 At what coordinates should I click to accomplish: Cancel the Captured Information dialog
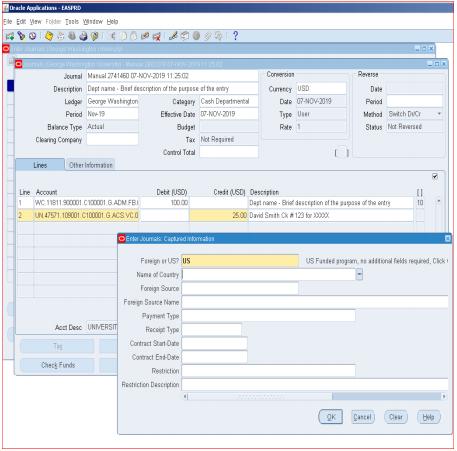[x=362, y=417]
